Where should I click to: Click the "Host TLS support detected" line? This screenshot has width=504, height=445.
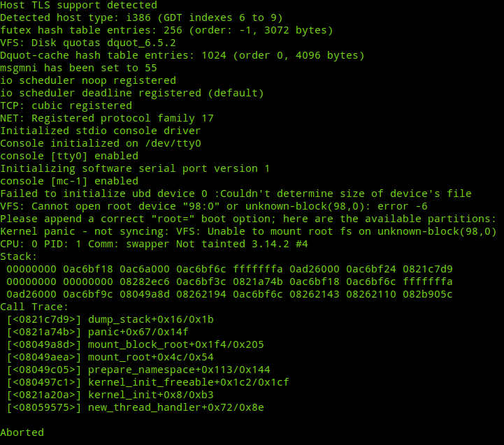click(78, 5)
